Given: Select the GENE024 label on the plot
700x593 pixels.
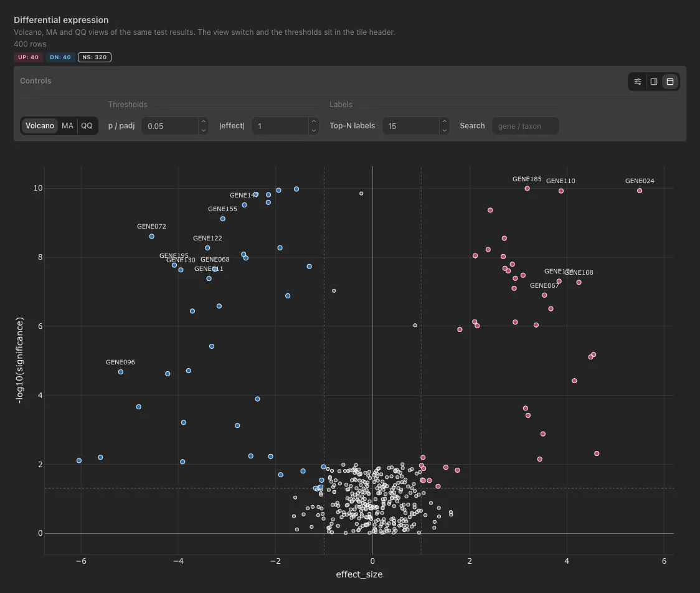Looking at the screenshot, I should point(640,181).
